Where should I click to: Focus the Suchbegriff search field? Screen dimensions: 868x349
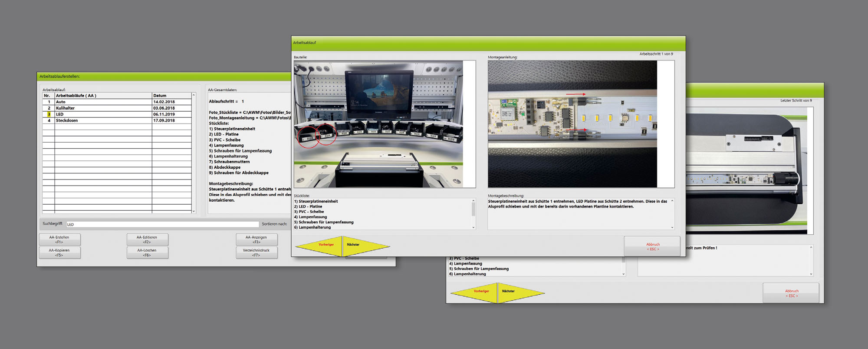[x=162, y=224]
